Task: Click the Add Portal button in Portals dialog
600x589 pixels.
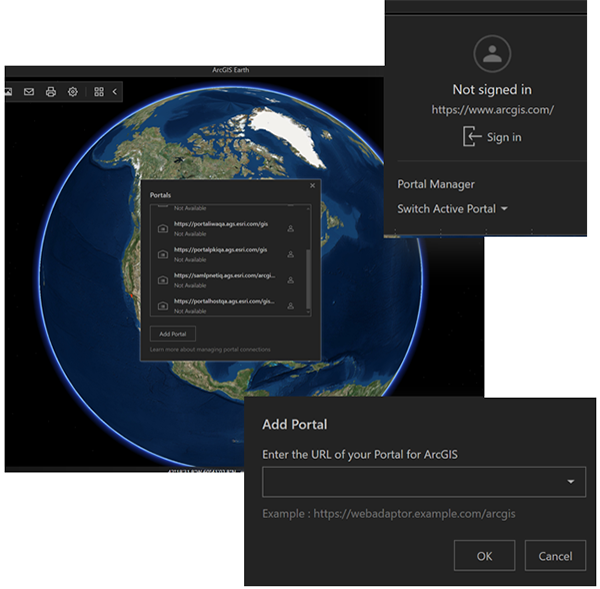Action: point(173,334)
